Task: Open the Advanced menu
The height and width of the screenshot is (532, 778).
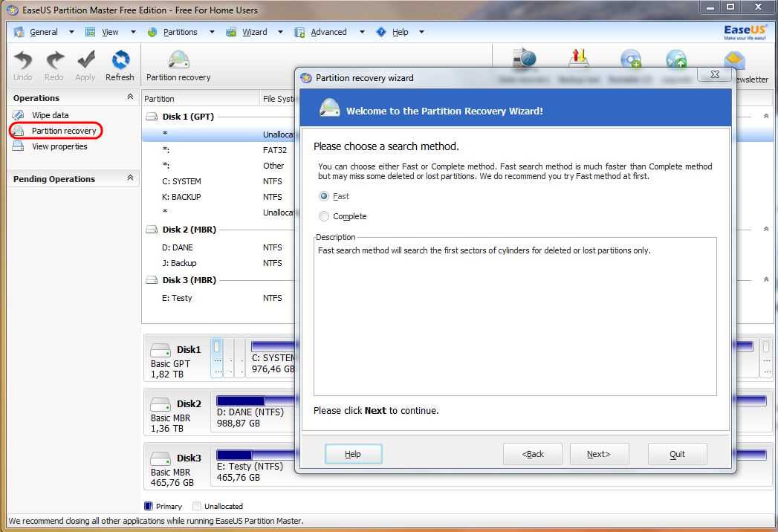Action: pyautogui.click(x=328, y=32)
